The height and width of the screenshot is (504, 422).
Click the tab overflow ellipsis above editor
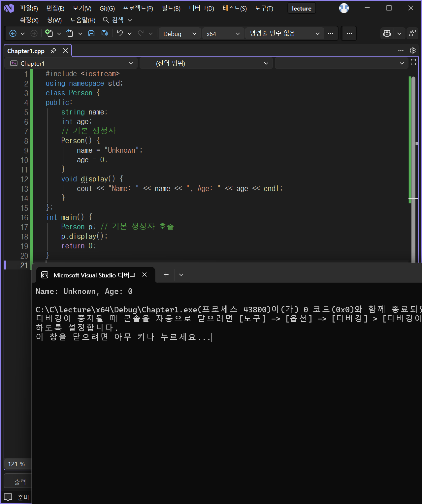[401, 50]
